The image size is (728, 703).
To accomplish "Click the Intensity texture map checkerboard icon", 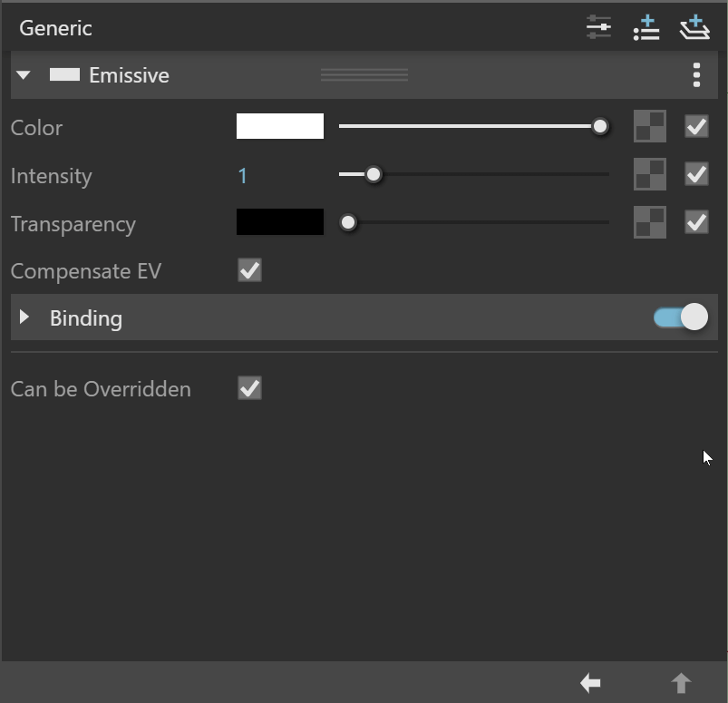I will 649,174.
